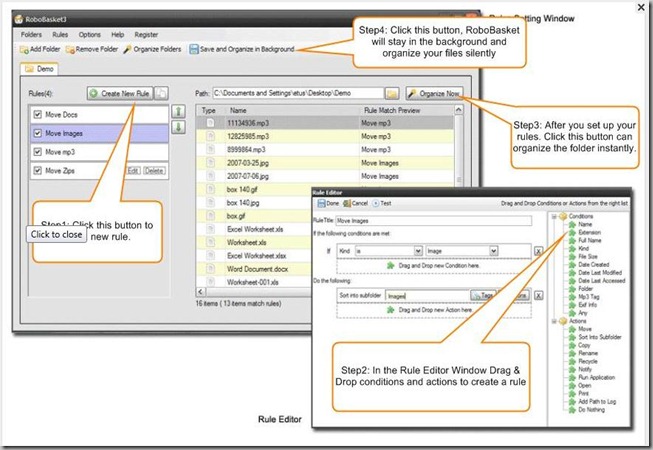Click the Rule Match Preview column header
This screenshot has width=653, height=450.
pos(407,110)
